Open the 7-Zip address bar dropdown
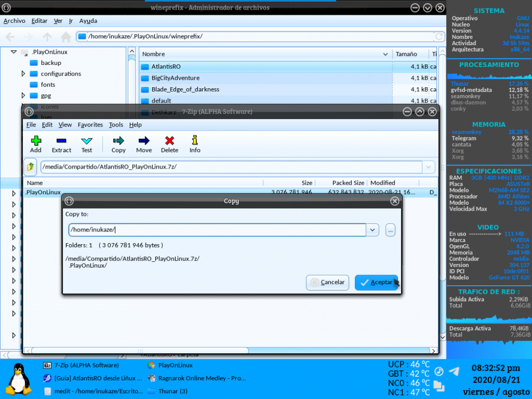 (429, 167)
